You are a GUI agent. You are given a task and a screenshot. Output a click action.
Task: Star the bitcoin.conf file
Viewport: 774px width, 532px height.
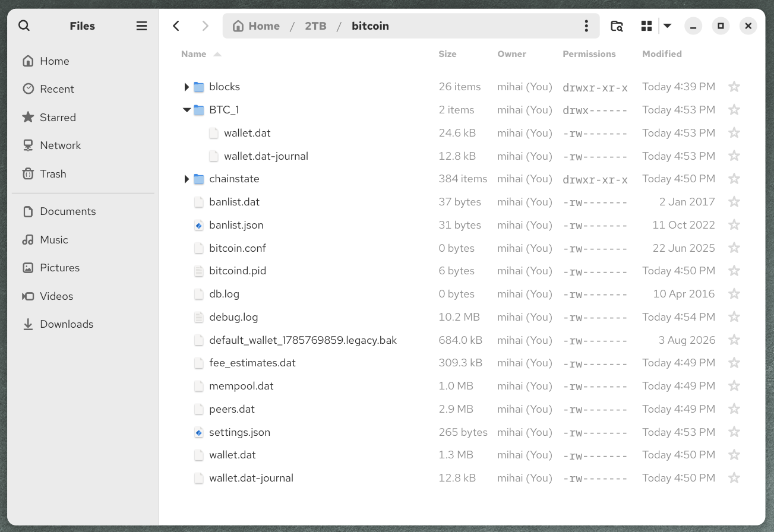[x=734, y=248]
